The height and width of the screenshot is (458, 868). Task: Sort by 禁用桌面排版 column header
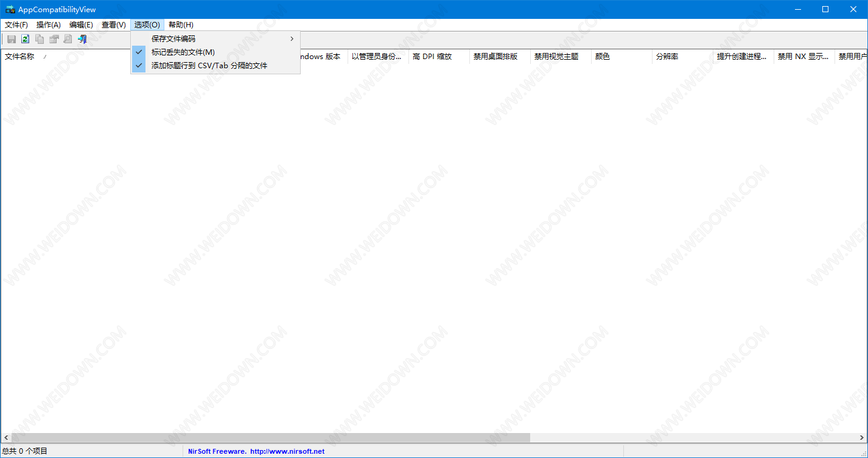(x=500, y=57)
